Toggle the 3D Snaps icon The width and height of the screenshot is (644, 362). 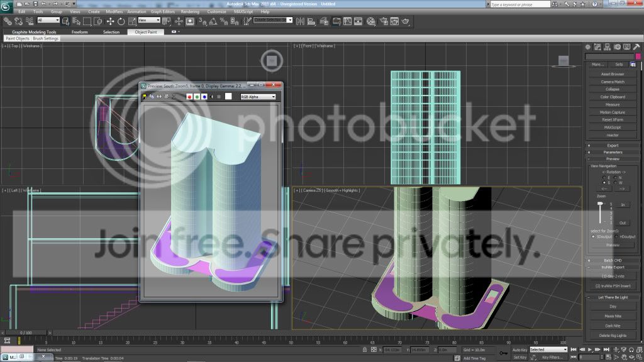click(x=203, y=21)
